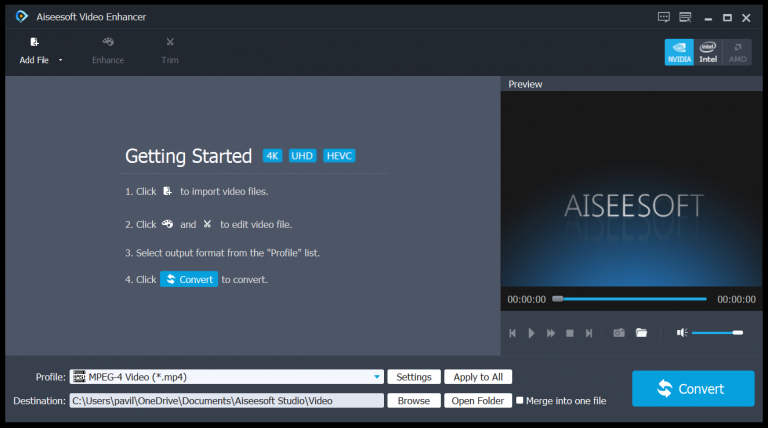Browse for destination folder
The width and height of the screenshot is (768, 428).
click(414, 401)
